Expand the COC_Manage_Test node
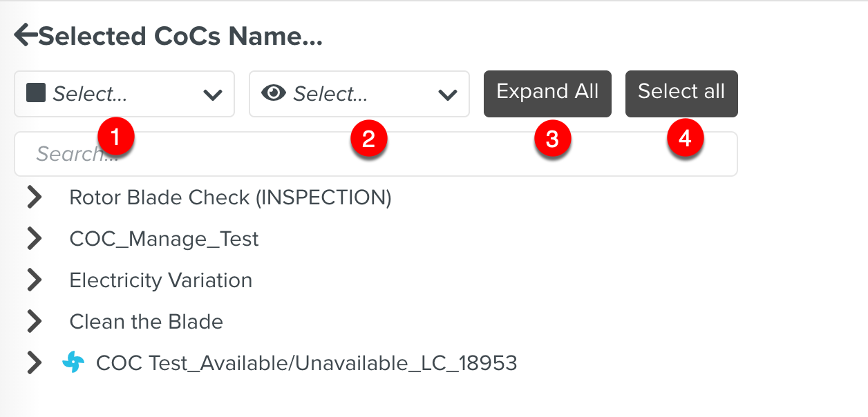868x417 pixels. point(33,238)
